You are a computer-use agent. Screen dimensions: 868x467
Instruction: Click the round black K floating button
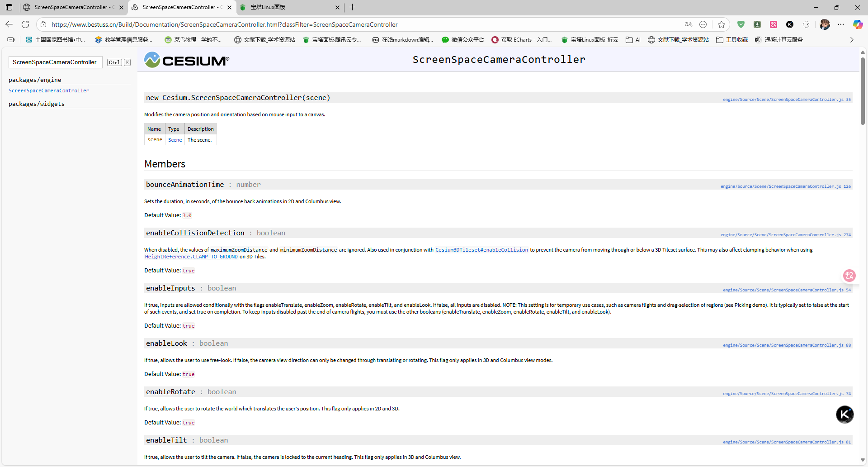pyautogui.click(x=844, y=414)
